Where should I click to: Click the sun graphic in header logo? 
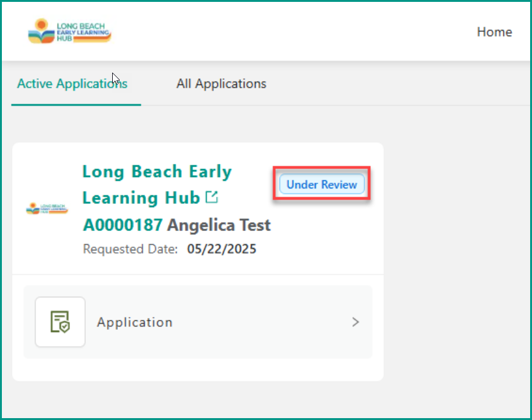41,24
